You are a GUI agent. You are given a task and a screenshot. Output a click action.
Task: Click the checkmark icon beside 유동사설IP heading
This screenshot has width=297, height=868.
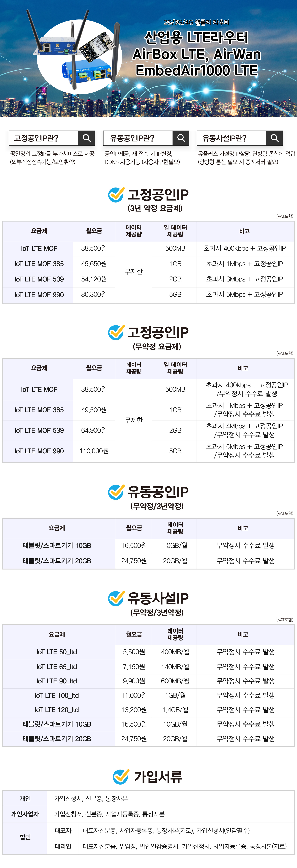click(116, 598)
